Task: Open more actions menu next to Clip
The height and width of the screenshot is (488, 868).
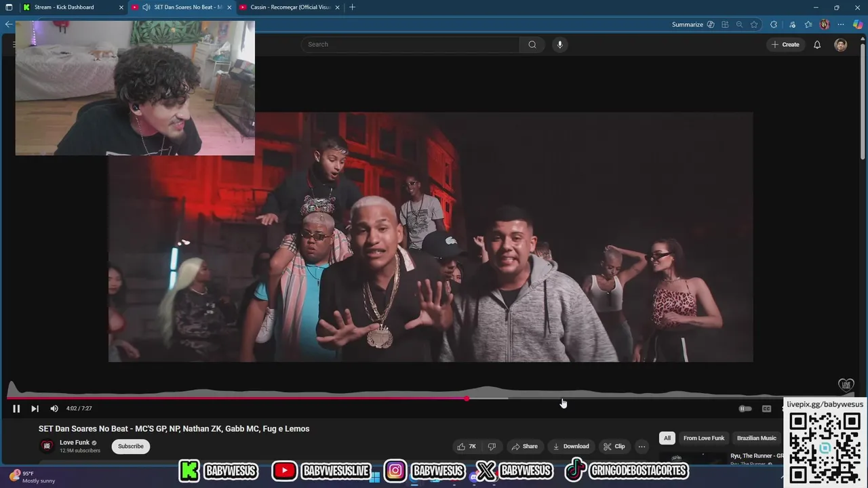Action: coord(642,447)
